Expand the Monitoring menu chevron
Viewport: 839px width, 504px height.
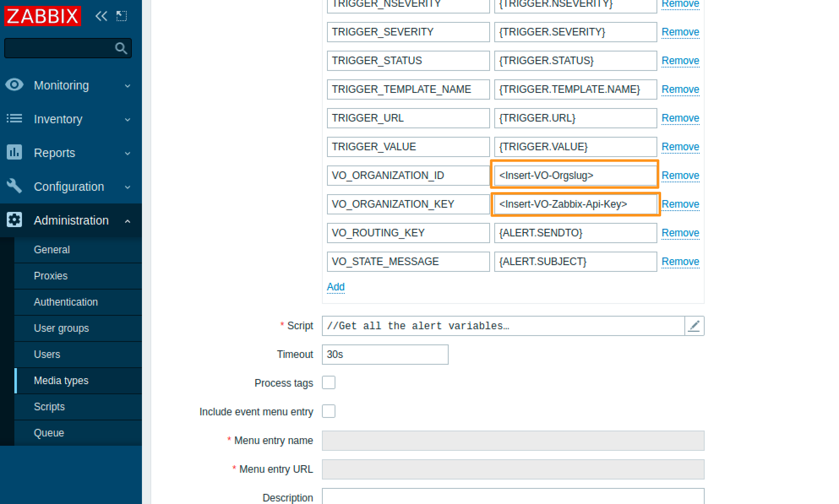click(128, 85)
